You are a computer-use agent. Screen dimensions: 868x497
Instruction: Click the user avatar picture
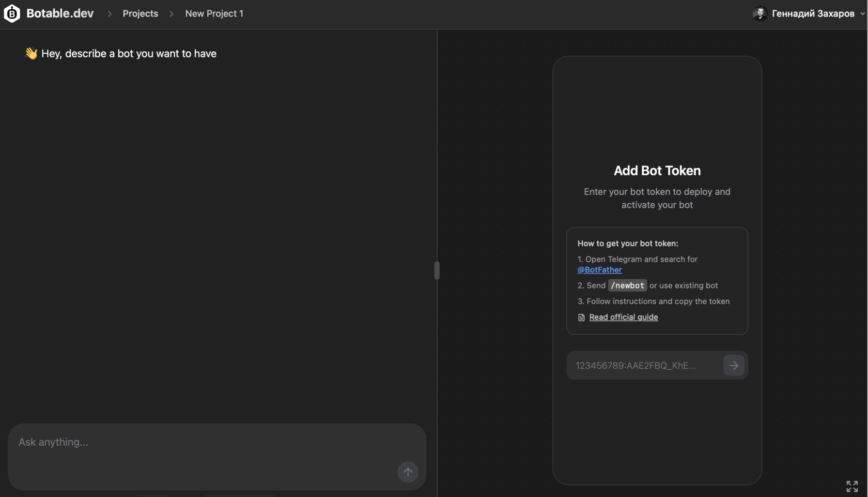click(760, 13)
